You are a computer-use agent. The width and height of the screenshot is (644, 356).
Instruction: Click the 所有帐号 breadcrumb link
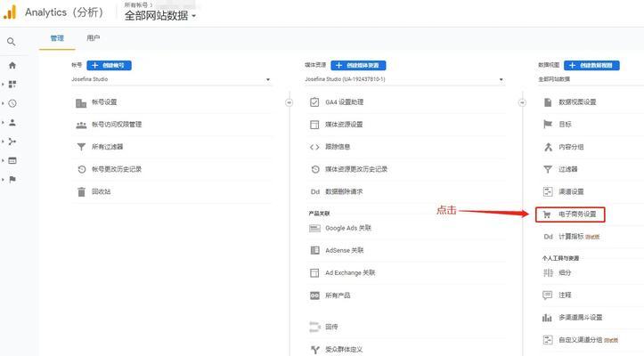[x=136, y=5]
